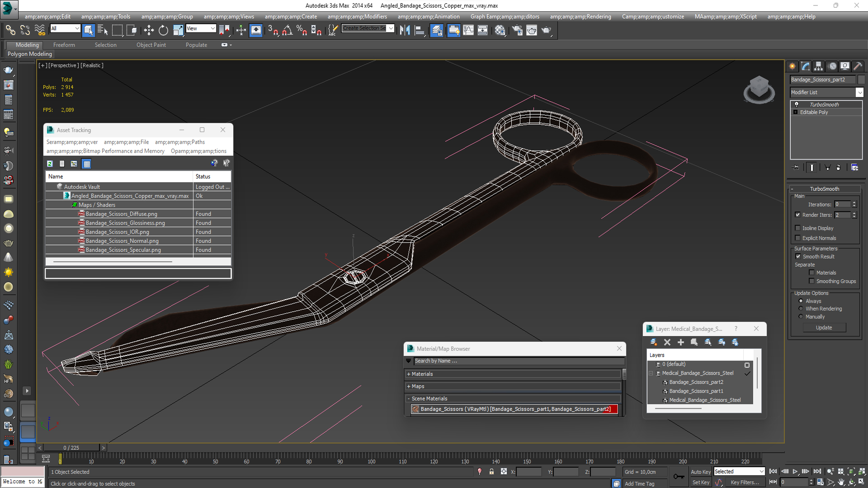Select the Always update option
The height and width of the screenshot is (488, 868).
[x=801, y=300]
